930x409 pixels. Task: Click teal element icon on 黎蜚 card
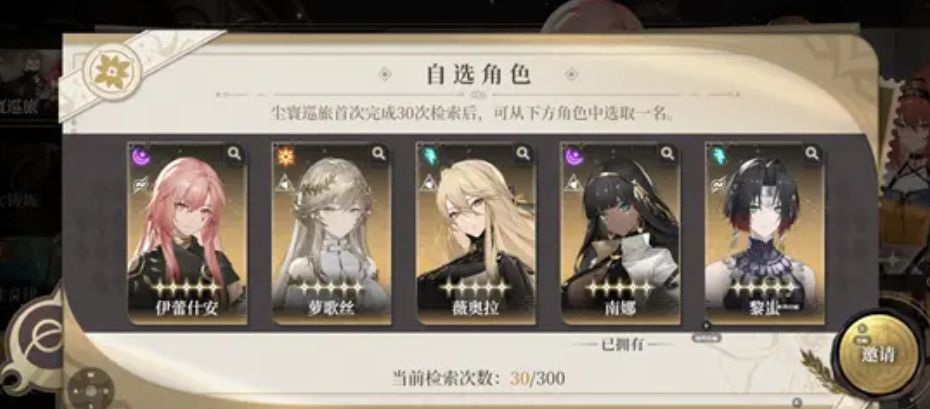(719, 157)
